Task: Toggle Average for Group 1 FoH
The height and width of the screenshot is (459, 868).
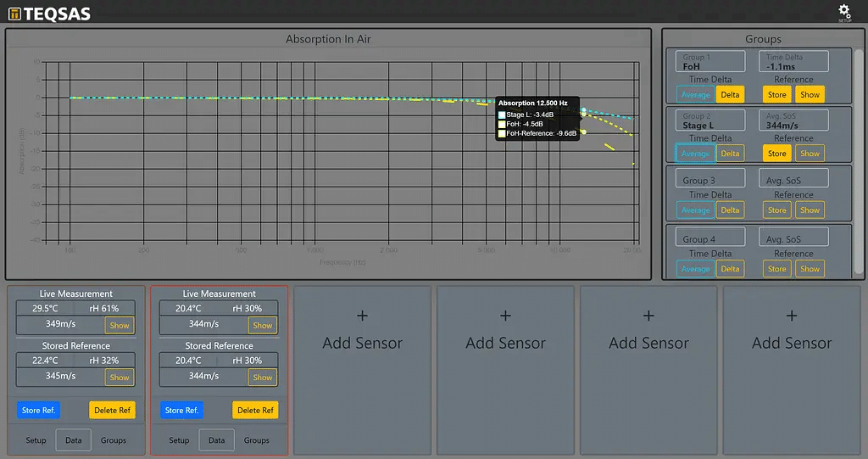Action: (695, 95)
